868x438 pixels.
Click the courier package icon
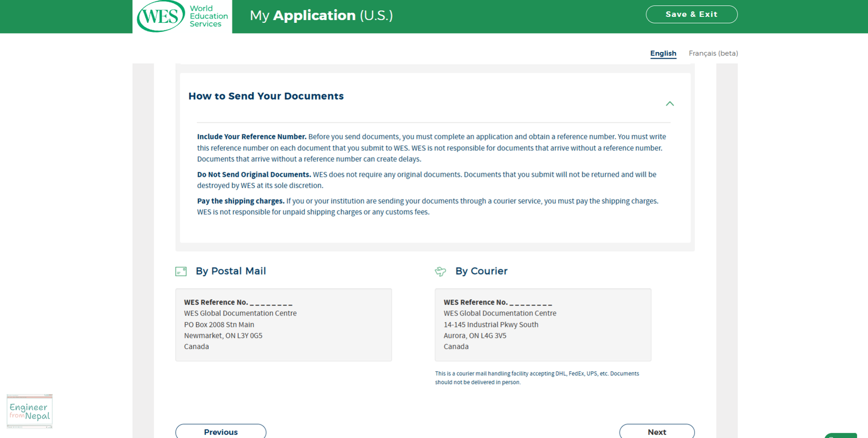coord(441,272)
